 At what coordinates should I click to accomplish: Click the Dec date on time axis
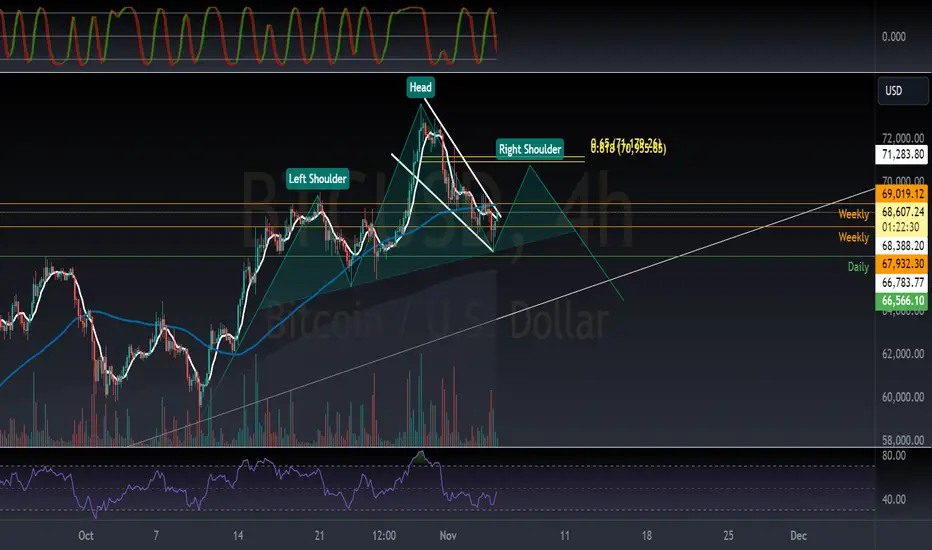(798, 536)
